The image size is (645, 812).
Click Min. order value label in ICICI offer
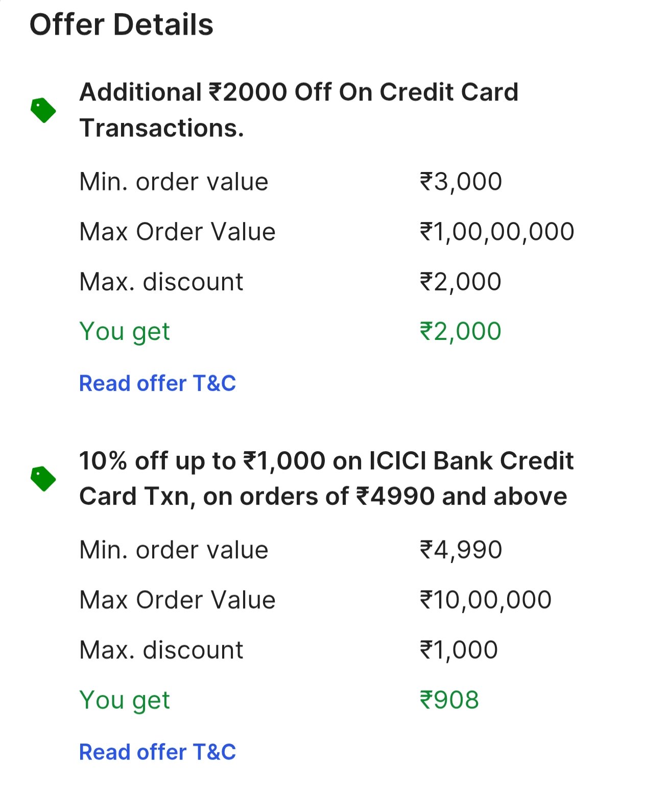(x=174, y=550)
